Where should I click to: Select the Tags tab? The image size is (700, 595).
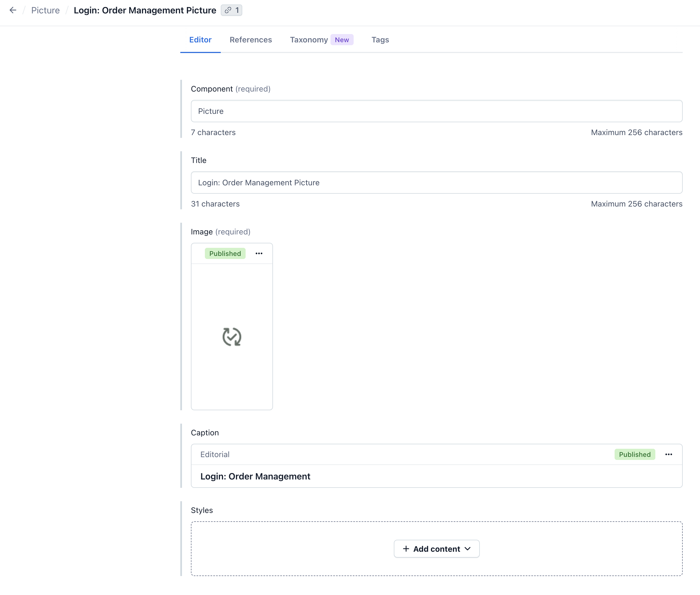pyautogui.click(x=380, y=40)
